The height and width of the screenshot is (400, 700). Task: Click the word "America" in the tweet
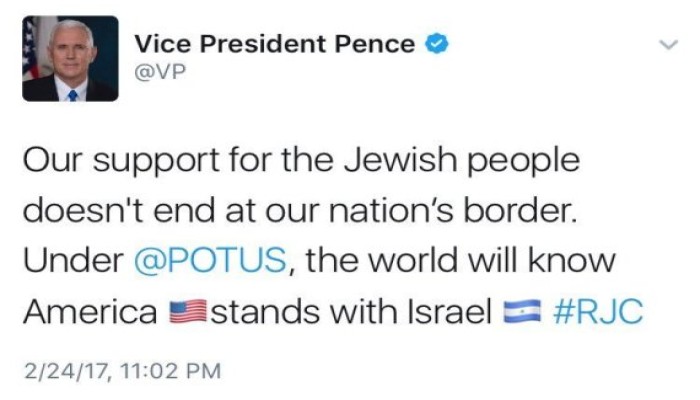coord(90,311)
